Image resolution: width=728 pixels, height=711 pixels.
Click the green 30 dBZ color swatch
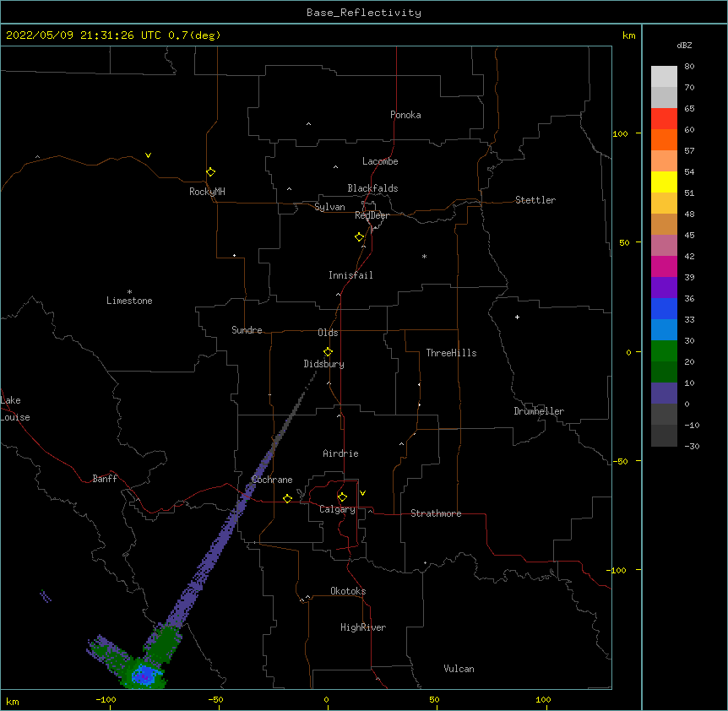(x=664, y=351)
